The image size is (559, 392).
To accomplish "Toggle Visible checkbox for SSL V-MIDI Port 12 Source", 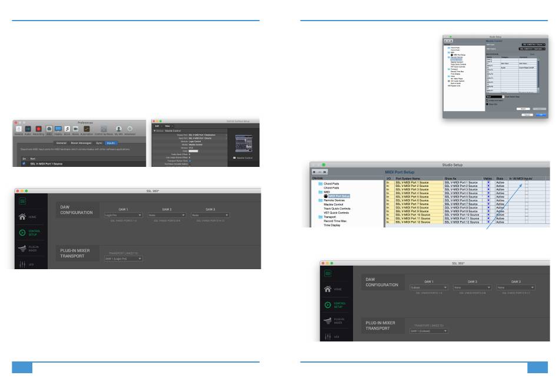I will pyautogui.click(x=488, y=222).
